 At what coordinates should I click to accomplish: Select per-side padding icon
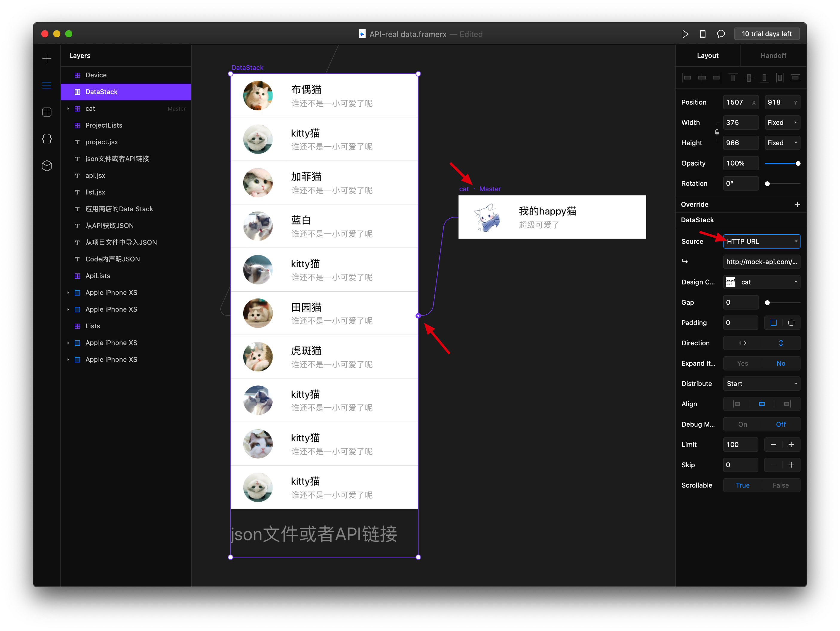coord(791,322)
